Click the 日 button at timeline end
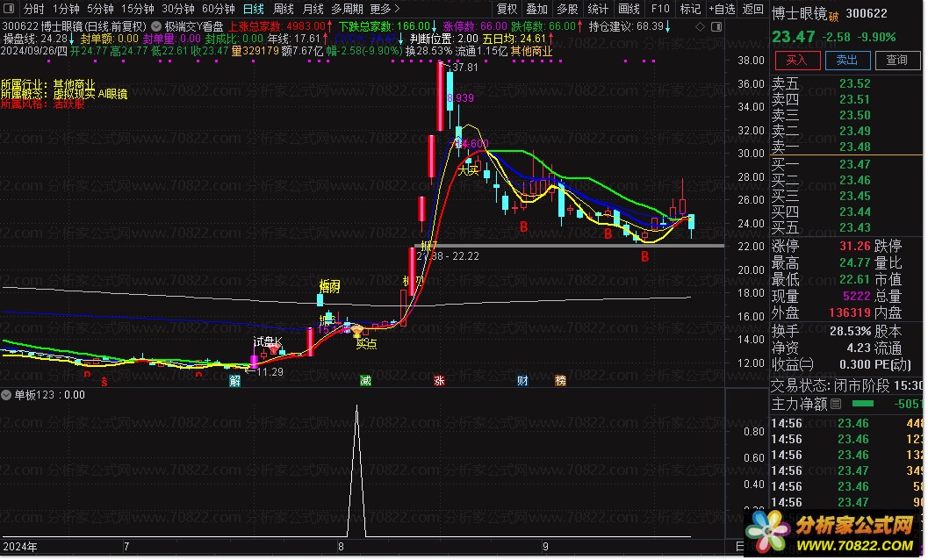The height and width of the screenshot is (560, 928). pos(739,546)
